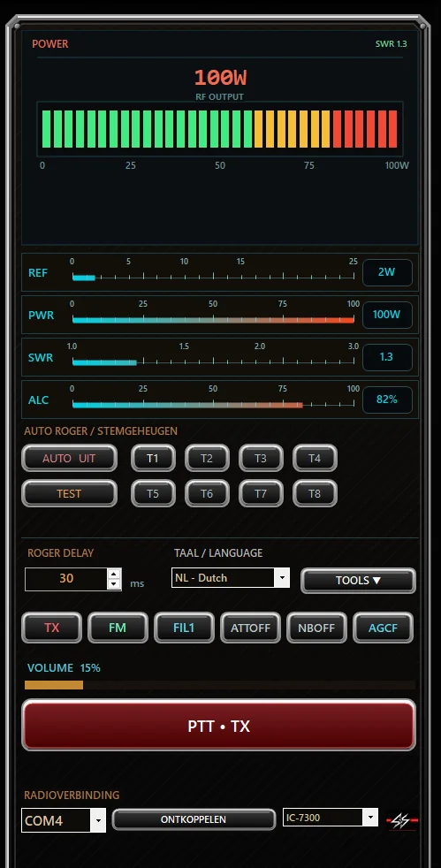Toggle the FM mode button

[118, 628]
